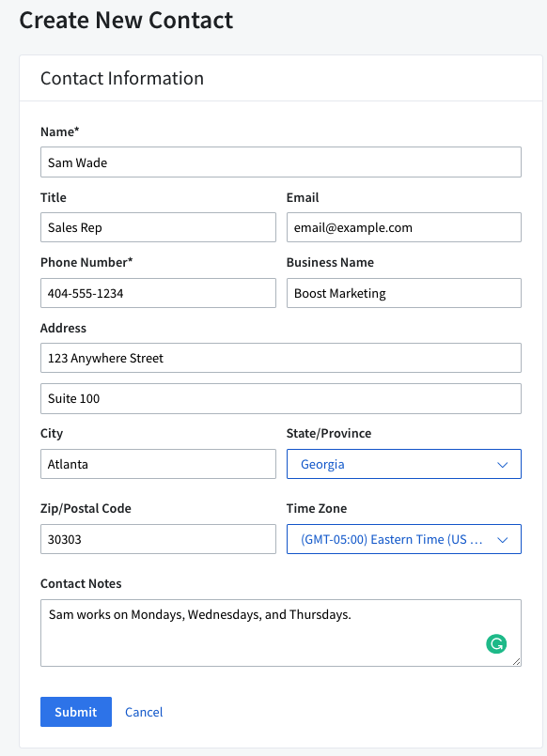Click inside the Contact Notes text area

[x=281, y=633]
